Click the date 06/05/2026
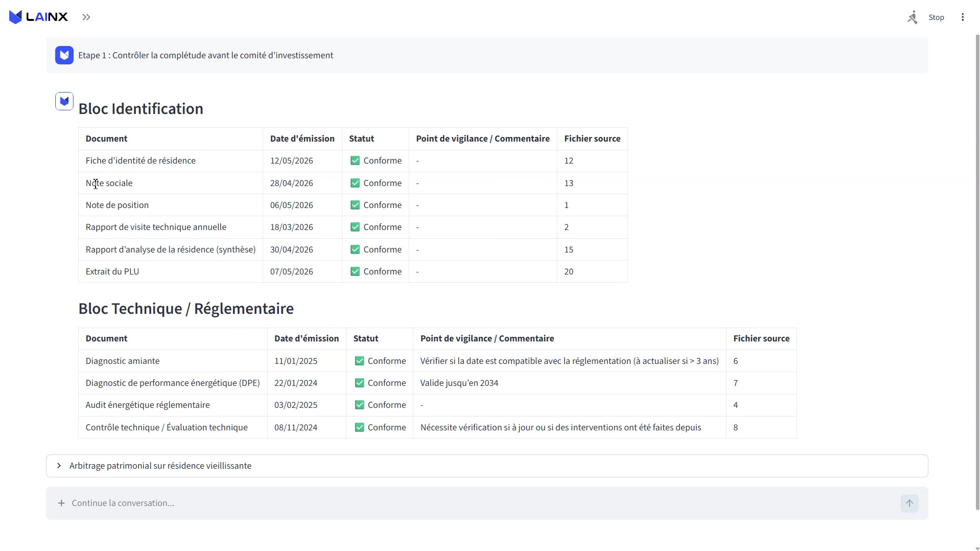Screen dimensions: 980x551 tap(292, 205)
